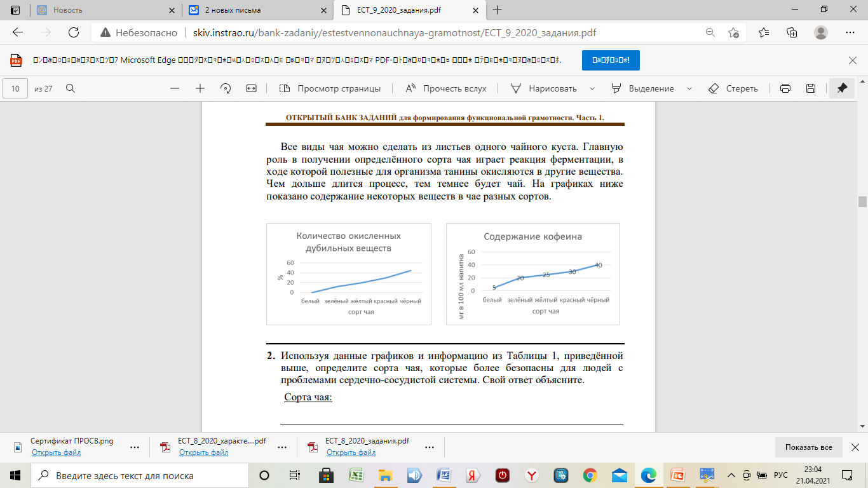Viewport: 868px width, 488px height.
Task: Rotate the PDF page
Action: point(226,88)
